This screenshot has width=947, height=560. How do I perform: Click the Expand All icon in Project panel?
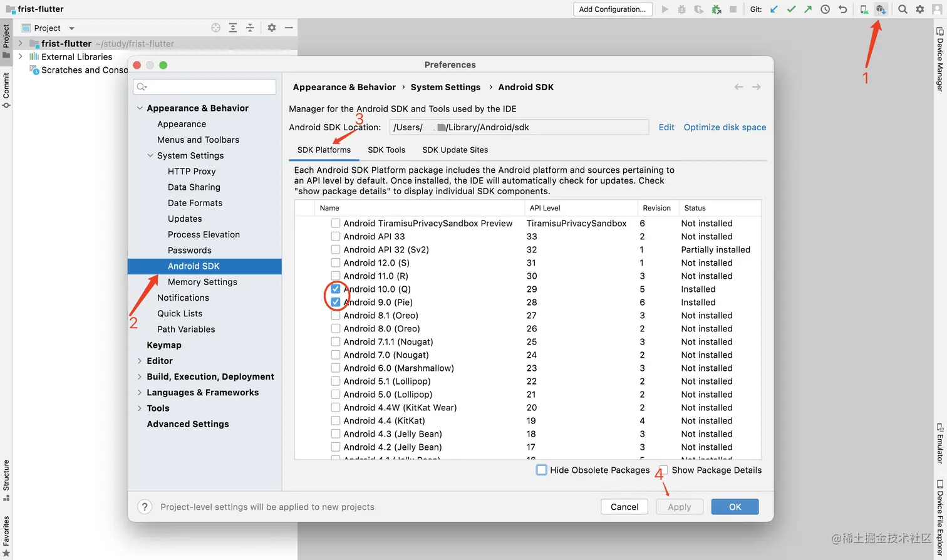233,28
